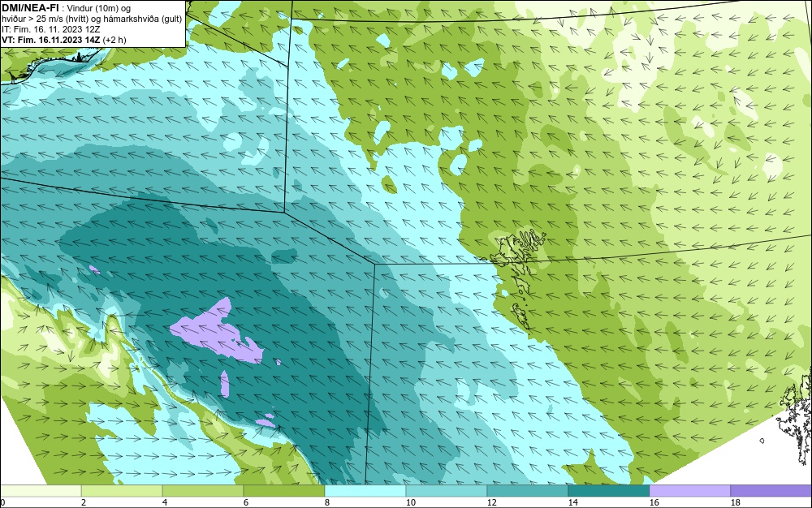Click the DMI/NEA-FI title text
The width and height of the screenshot is (812, 508).
31,8
